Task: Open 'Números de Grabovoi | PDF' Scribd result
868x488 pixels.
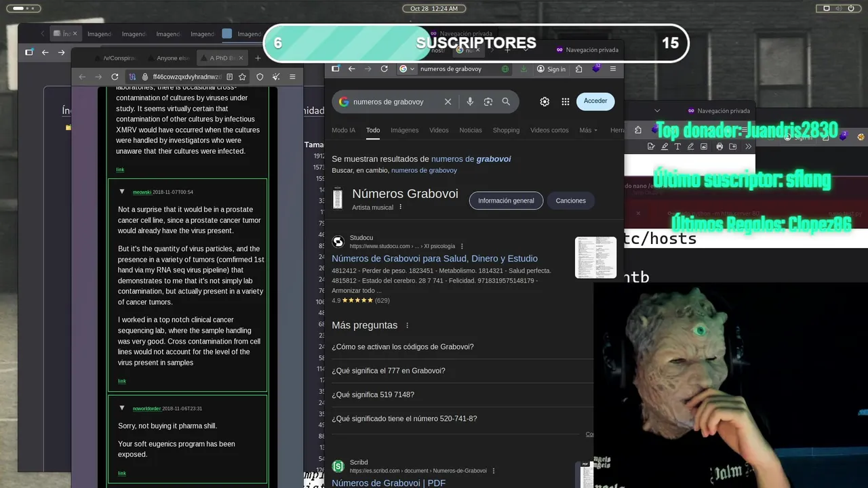Action: pos(389,483)
